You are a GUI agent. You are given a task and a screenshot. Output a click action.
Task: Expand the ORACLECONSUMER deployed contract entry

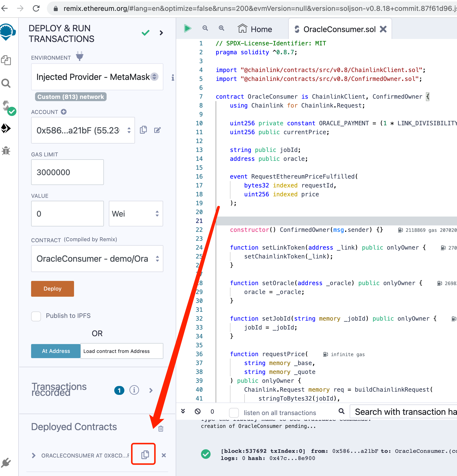coord(34,456)
